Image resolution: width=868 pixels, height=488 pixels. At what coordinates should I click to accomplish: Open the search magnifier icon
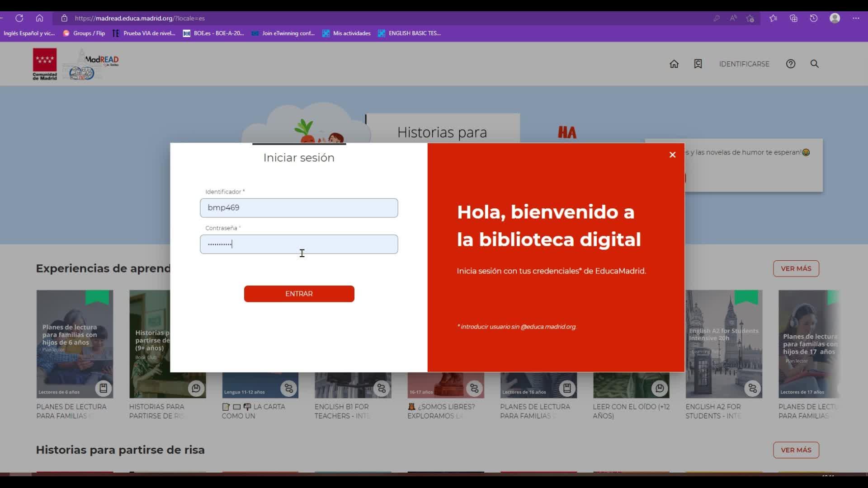pyautogui.click(x=814, y=64)
